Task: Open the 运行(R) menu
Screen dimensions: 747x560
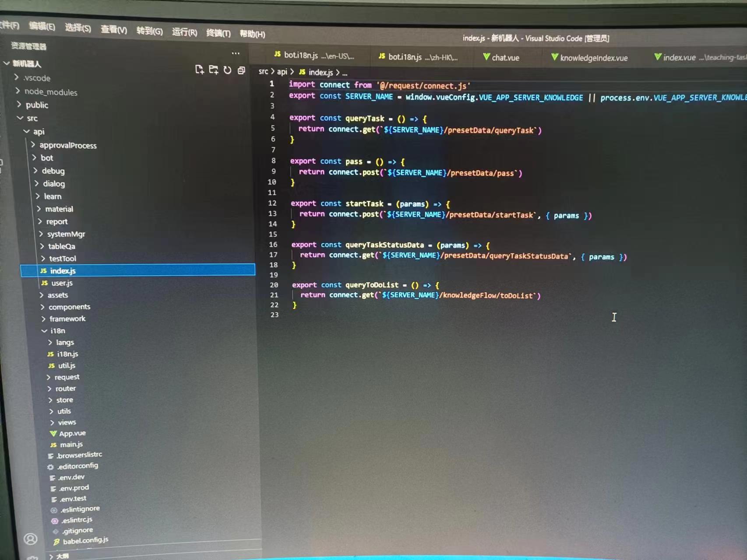Action: coord(184,32)
